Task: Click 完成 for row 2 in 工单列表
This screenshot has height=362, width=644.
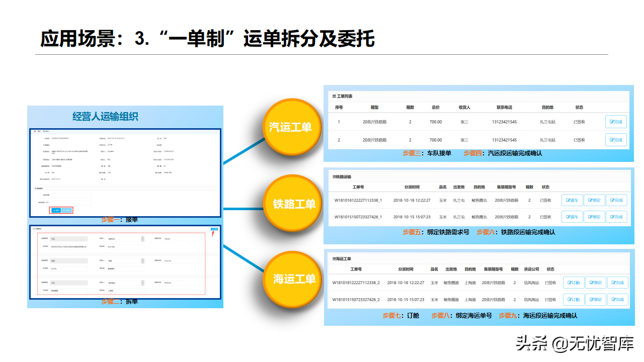Action: (x=616, y=140)
